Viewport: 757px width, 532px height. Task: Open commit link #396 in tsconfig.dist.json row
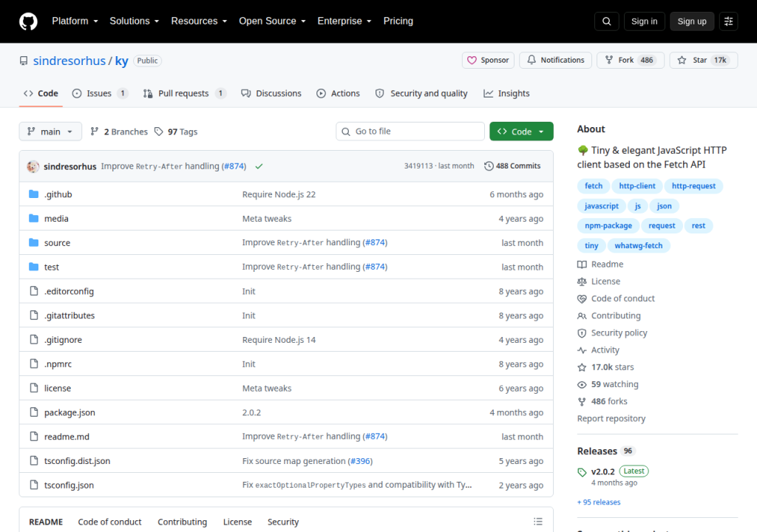[x=360, y=461]
